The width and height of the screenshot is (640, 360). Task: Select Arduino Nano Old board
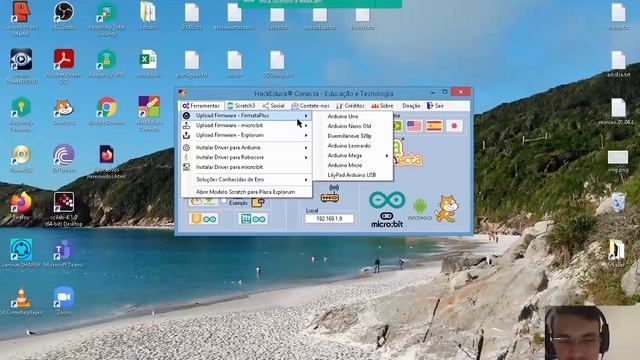[352, 126]
